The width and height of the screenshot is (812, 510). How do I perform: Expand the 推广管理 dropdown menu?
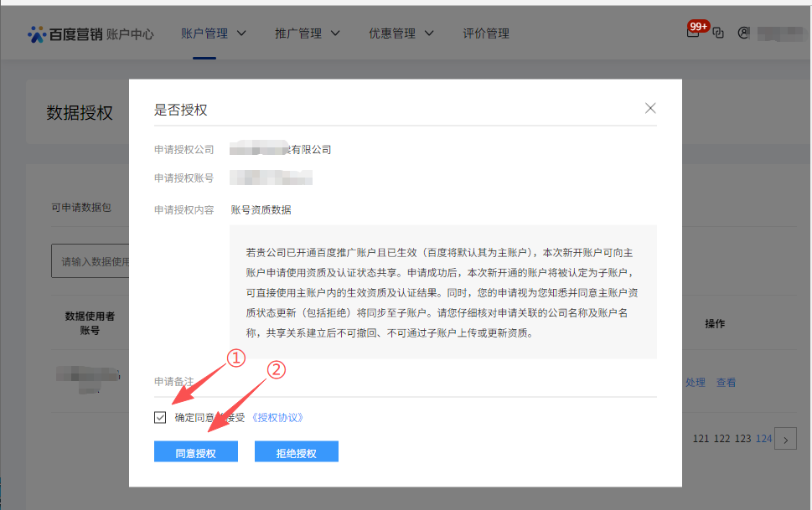tap(308, 33)
